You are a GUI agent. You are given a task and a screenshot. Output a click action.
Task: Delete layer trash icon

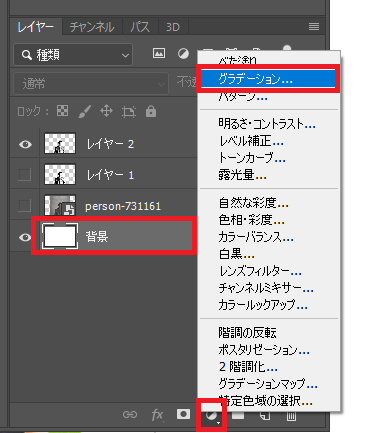tap(291, 415)
